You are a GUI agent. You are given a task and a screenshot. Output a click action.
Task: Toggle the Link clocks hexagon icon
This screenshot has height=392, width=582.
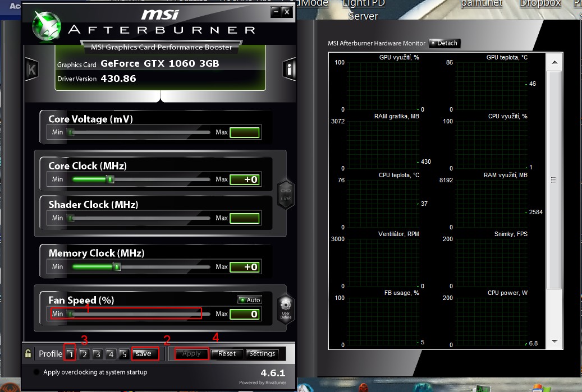(286, 195)
